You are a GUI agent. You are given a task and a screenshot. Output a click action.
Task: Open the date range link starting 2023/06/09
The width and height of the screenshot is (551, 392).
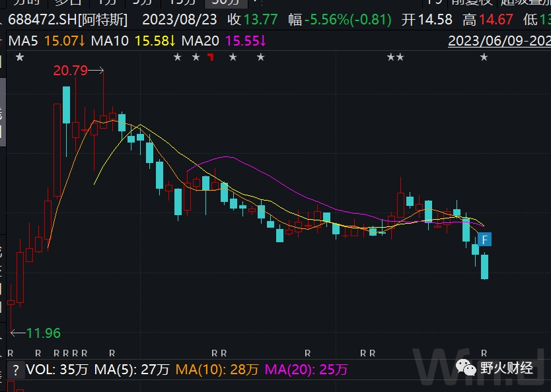point(499,41)
